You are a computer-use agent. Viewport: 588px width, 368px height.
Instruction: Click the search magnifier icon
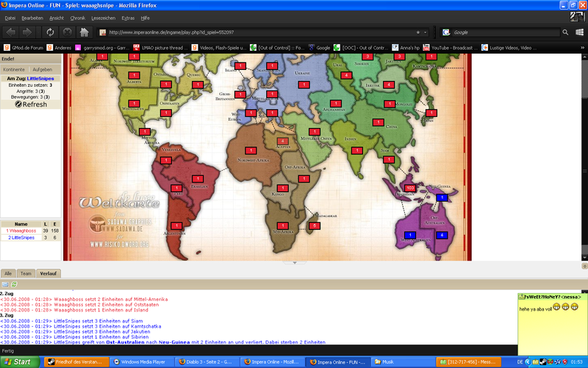(x=565, y=32)
